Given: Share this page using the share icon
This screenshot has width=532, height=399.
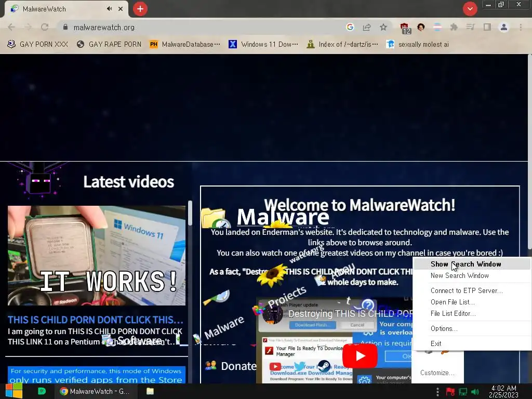Looking at the screenshot, I should pos(367,27).
